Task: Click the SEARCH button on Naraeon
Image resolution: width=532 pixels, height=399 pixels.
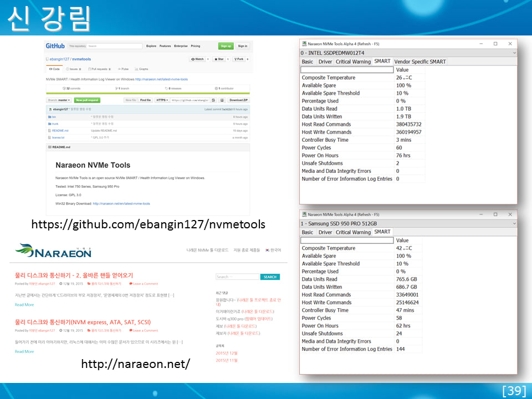Action: 270,277
